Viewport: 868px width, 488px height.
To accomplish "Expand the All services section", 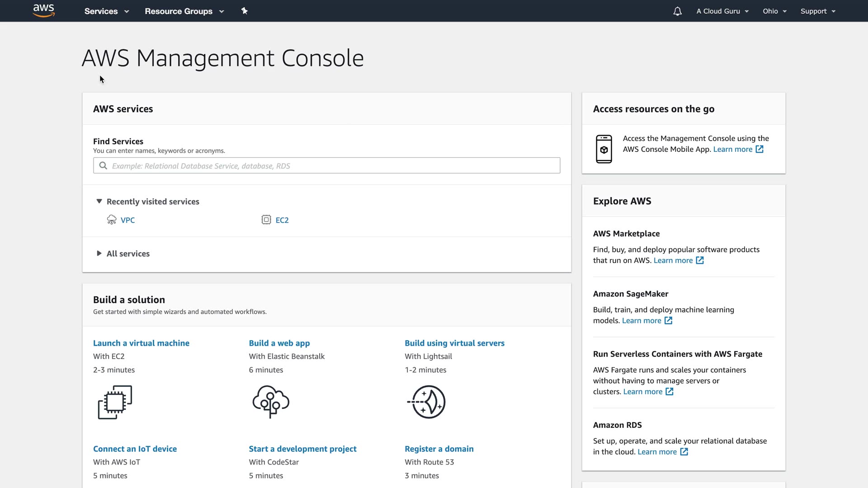I will click(x=99, y=253).
